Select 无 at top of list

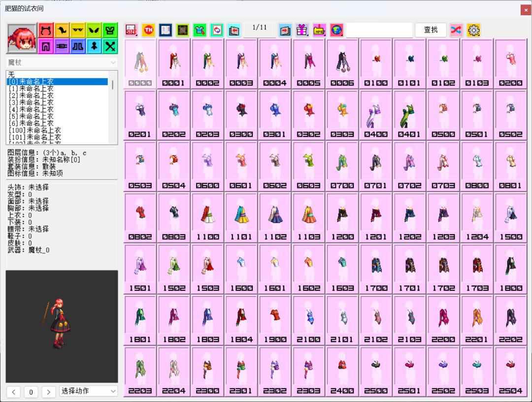tap(11, 74)
